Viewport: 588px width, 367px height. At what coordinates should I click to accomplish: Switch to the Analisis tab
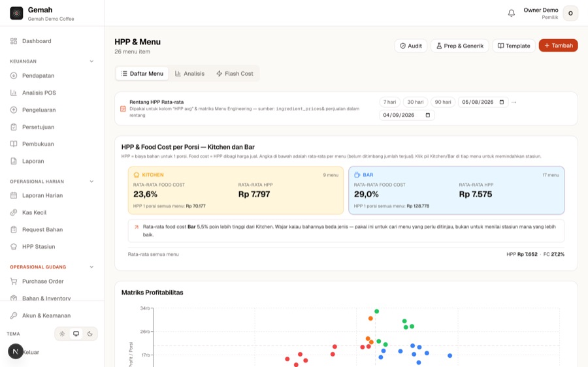click(x=189, y=74)
